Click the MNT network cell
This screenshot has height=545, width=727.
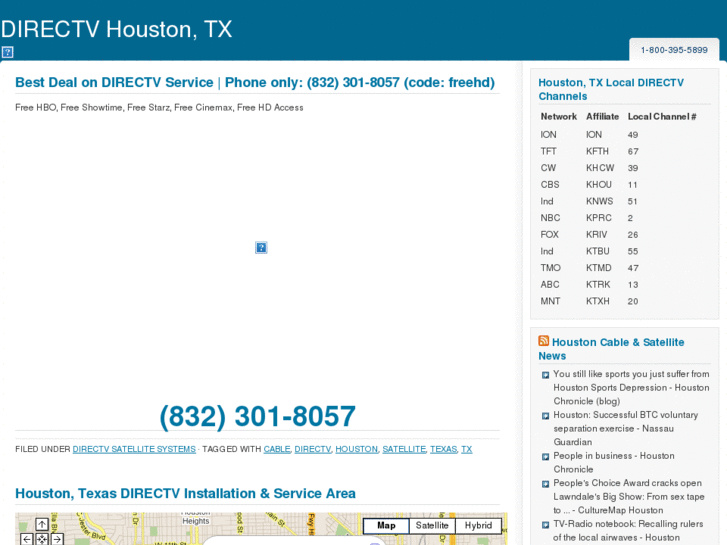pos(550,301)
